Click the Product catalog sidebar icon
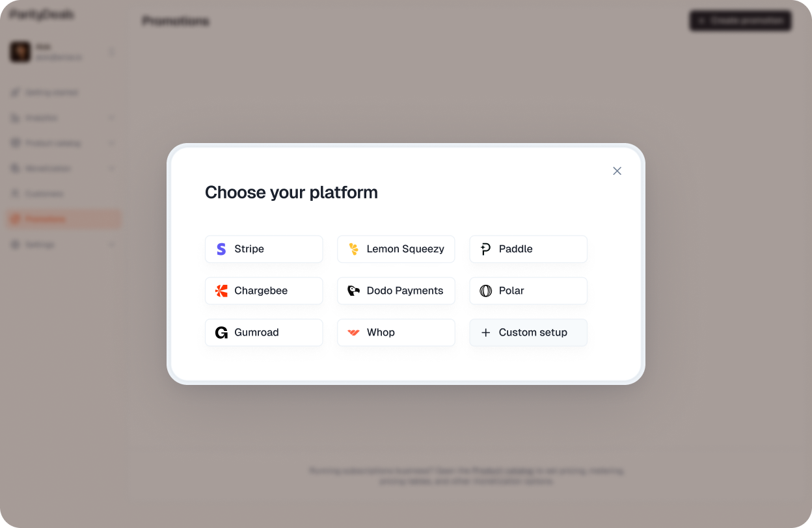 coord(15,143)
